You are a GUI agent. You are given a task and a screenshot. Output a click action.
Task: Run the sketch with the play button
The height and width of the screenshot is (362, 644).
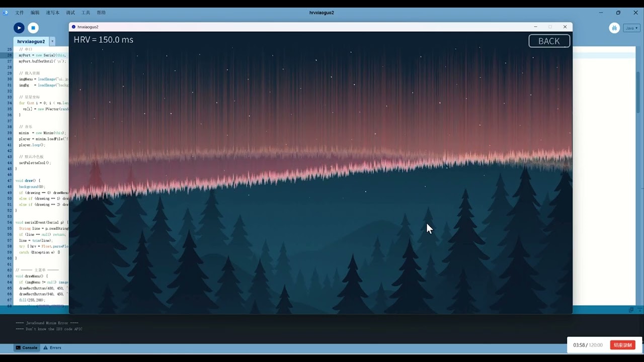(x=19, y=28)
